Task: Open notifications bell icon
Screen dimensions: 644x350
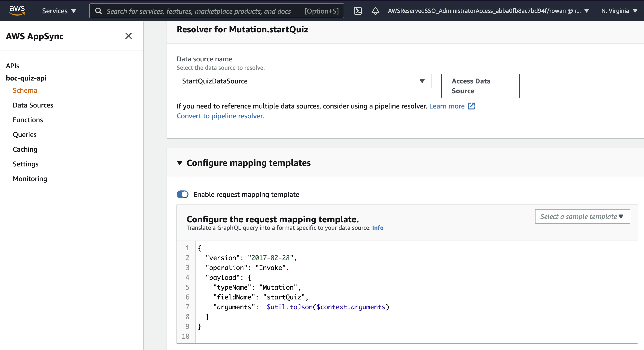Action: 375,11
